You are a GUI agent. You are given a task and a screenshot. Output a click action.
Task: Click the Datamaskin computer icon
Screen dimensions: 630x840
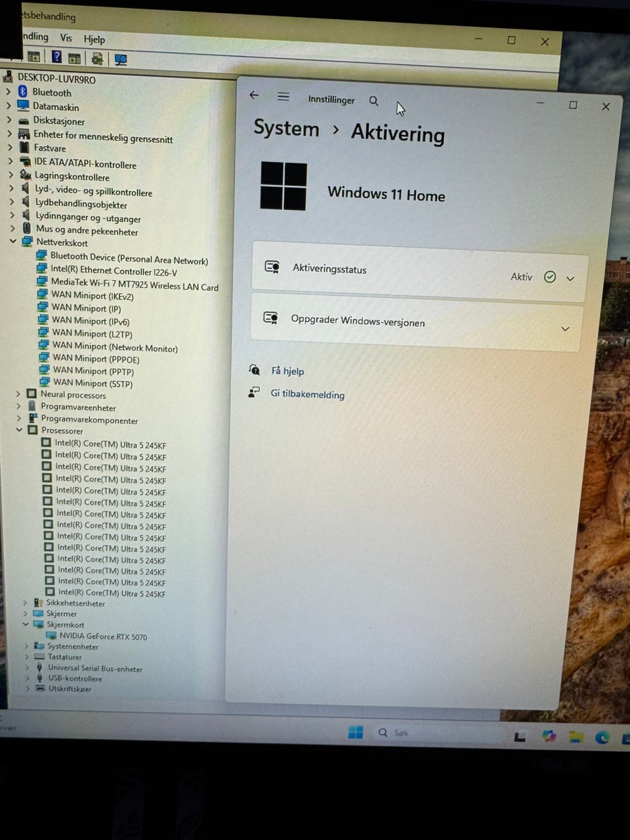(x=24, y=106)
